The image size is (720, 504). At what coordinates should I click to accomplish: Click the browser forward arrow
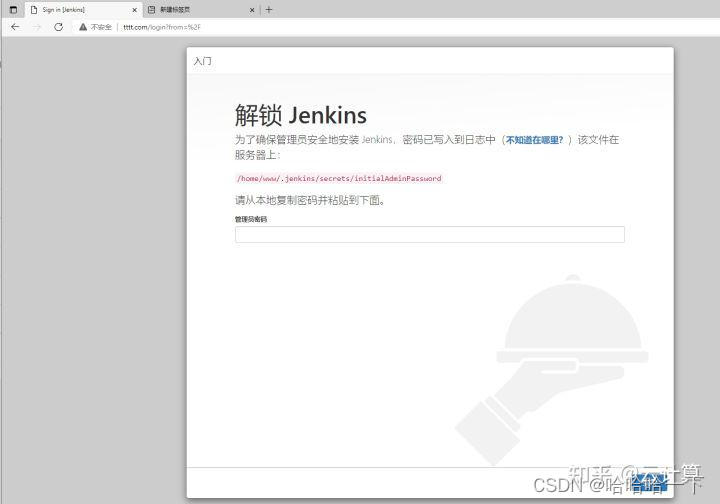coord(37,27)
